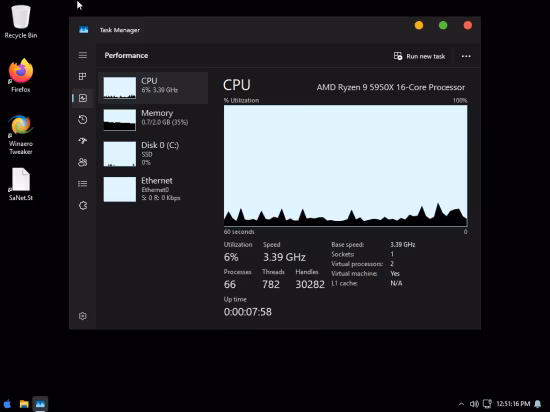The height and width of the screenshot is (412, 550).
Task: Click the SaNet.St desktop file
Action: click(21, 184)
